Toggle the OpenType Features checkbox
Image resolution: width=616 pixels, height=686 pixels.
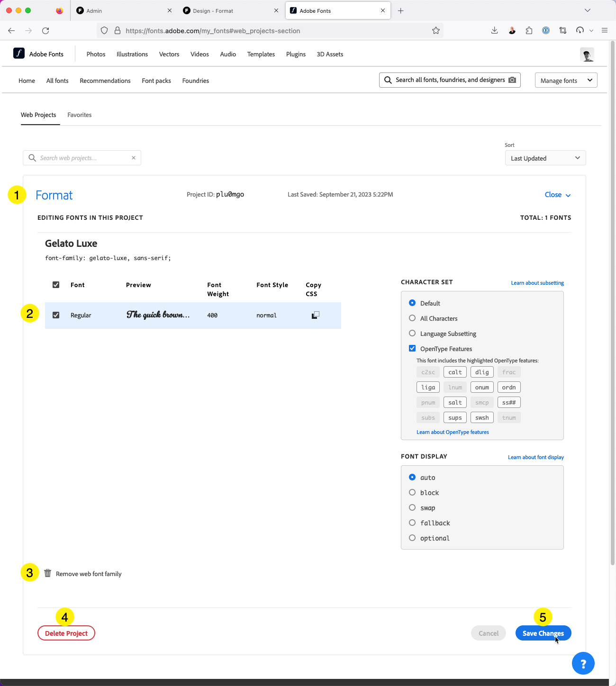click(412, 348)
